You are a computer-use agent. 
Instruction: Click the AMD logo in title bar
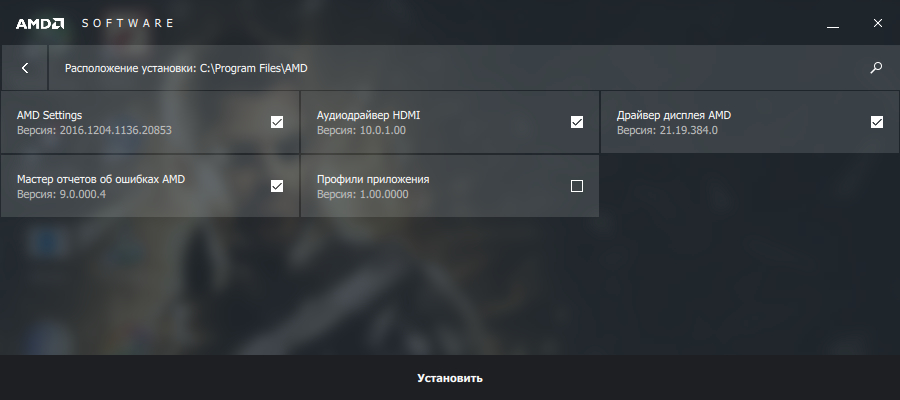pyautogui.click(x=40, y=22)
